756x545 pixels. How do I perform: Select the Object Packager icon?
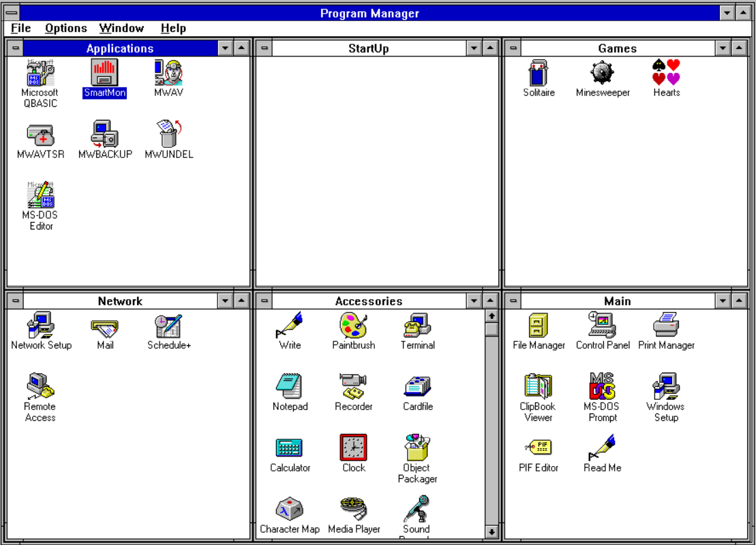[417, 448]
